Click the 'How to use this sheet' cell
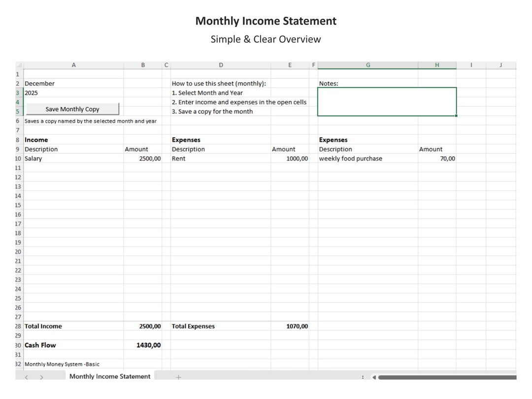 [221, 83]
